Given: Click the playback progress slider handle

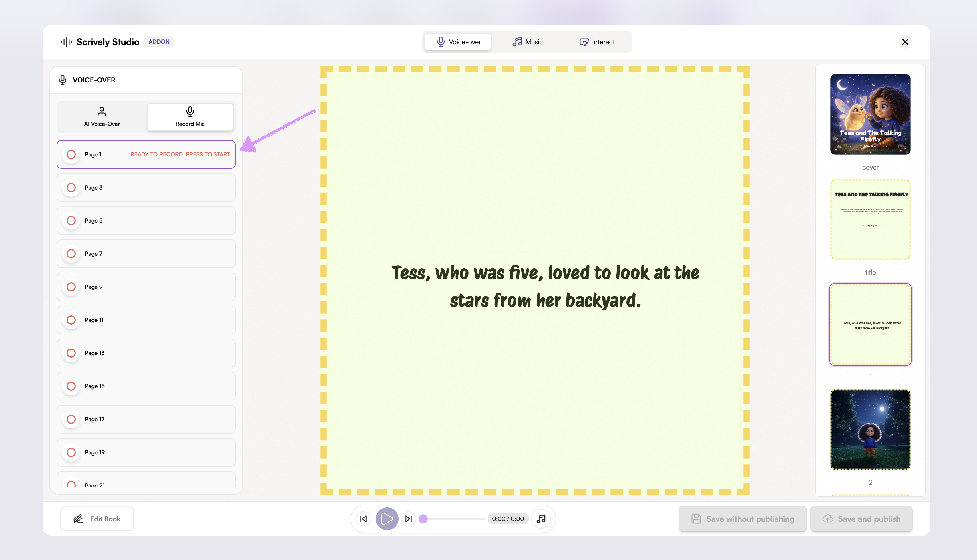Looking at the screenshot, I should (423, 519).
